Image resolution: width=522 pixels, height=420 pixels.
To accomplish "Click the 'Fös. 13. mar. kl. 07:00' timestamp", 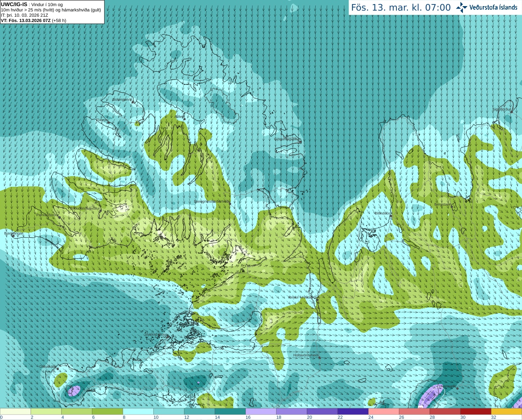I will (x=401, y=7).
